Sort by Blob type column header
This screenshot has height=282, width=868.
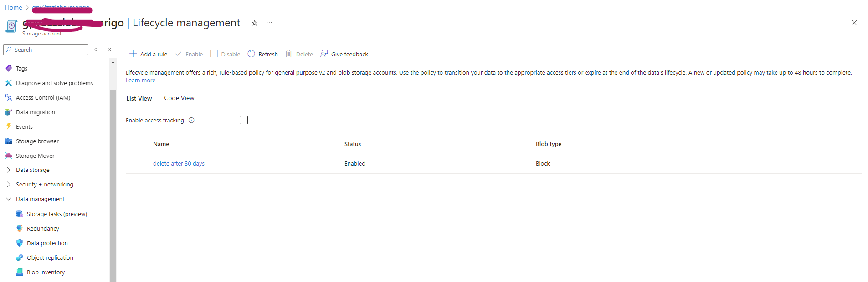[549, 144]
